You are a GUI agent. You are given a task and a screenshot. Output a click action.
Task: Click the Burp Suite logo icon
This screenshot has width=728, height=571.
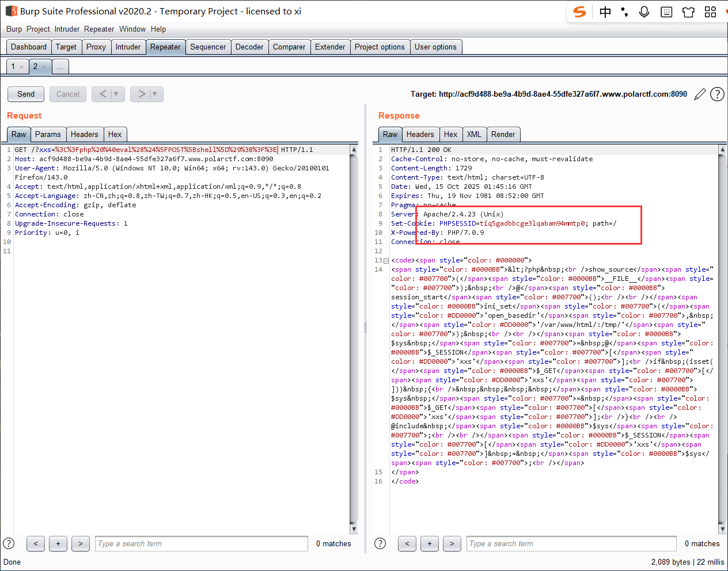coord(11,11)
